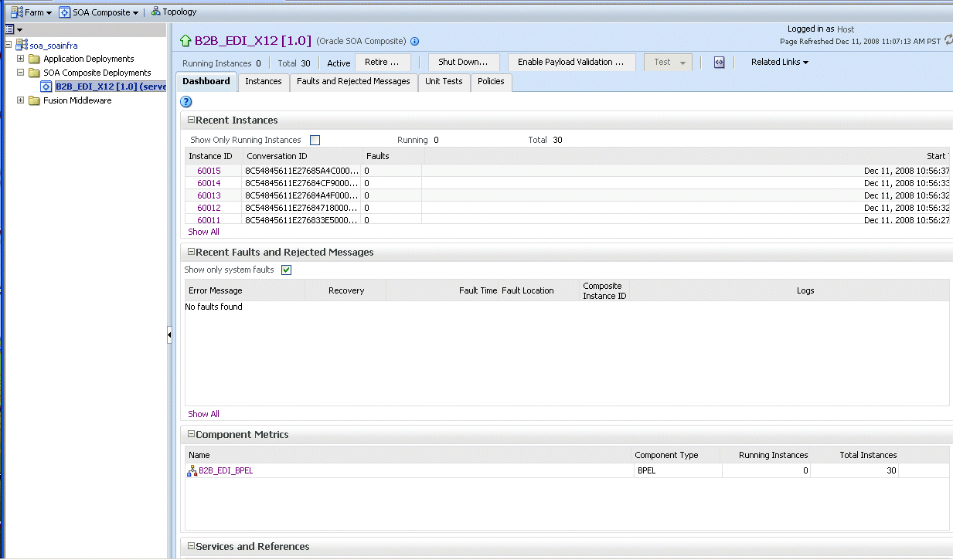Open Faults and Rejected Messages tab
The width and height of the screenshot is (953, 560).
(354, 82)
